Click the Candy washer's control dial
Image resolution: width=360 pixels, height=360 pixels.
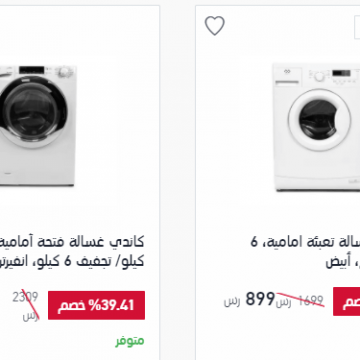point(63,73)
